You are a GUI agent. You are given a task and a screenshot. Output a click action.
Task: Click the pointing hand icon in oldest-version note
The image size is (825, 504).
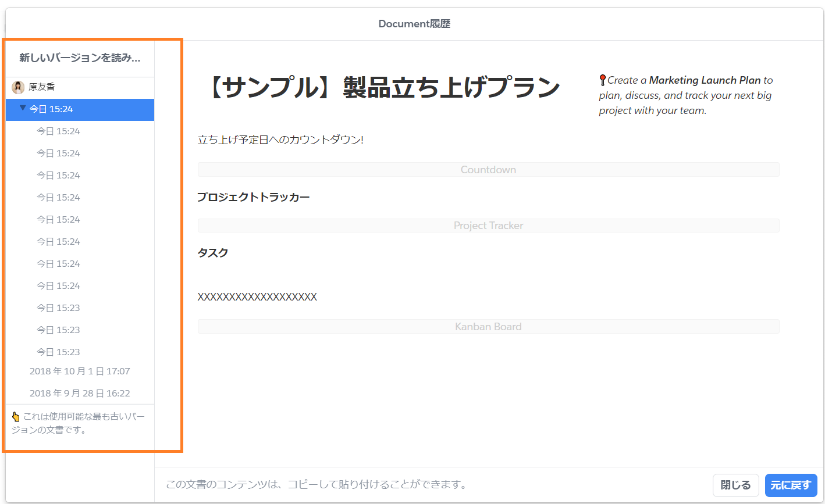pos(16,417)
